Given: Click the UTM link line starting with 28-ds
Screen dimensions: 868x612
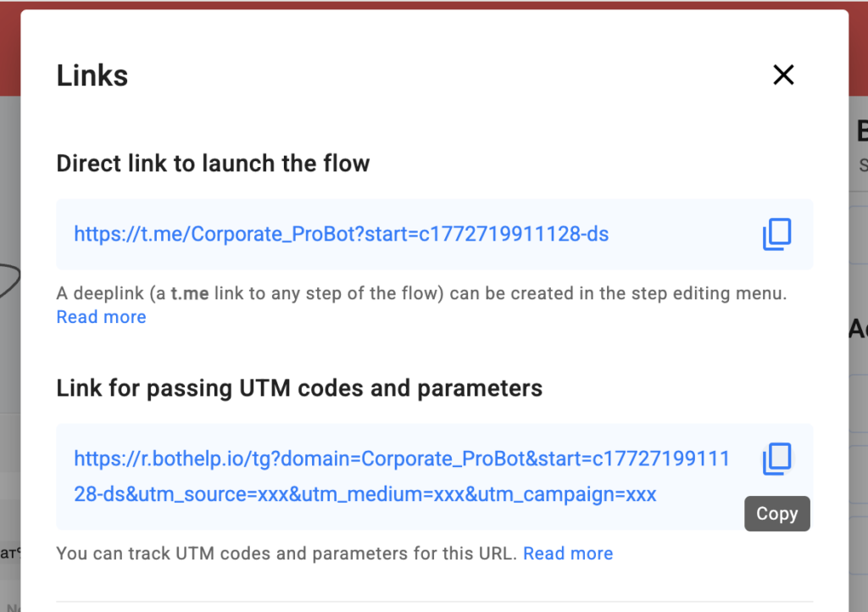Looking at the screenshot, I should click(x=364, y=494).
